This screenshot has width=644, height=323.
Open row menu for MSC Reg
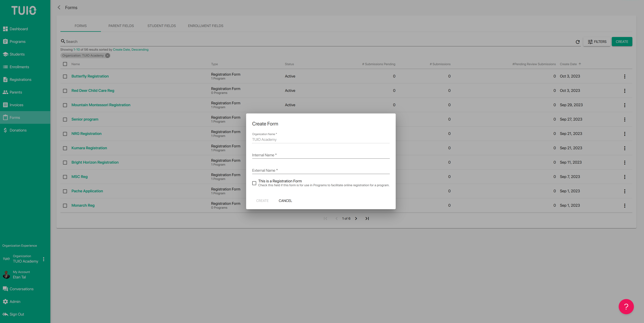624,177
